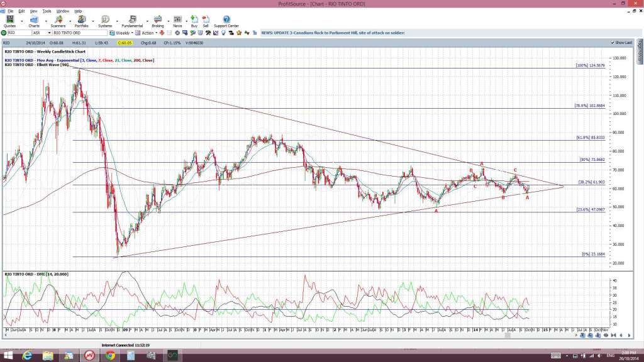Viewport: 644px width, 362px height.
Task: Click the Windows Start button
Action: 8,356
